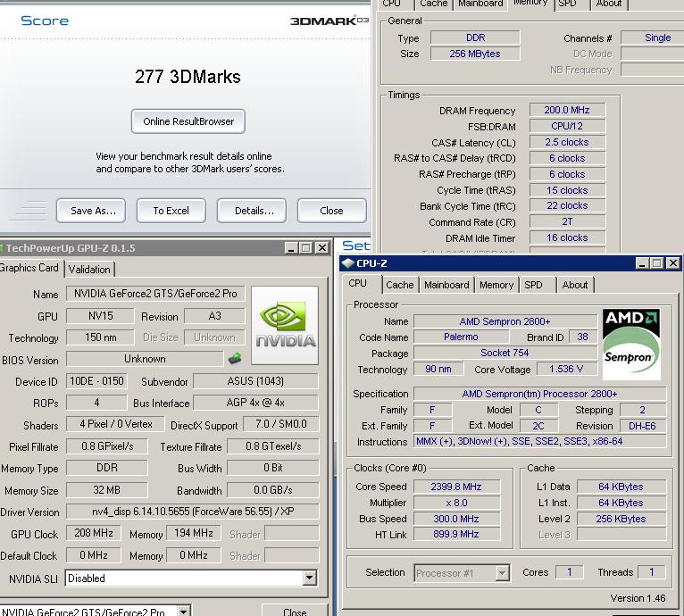
Task: Click the BIOS save chip icon in GPU-Z
Action: click(235, 359)
